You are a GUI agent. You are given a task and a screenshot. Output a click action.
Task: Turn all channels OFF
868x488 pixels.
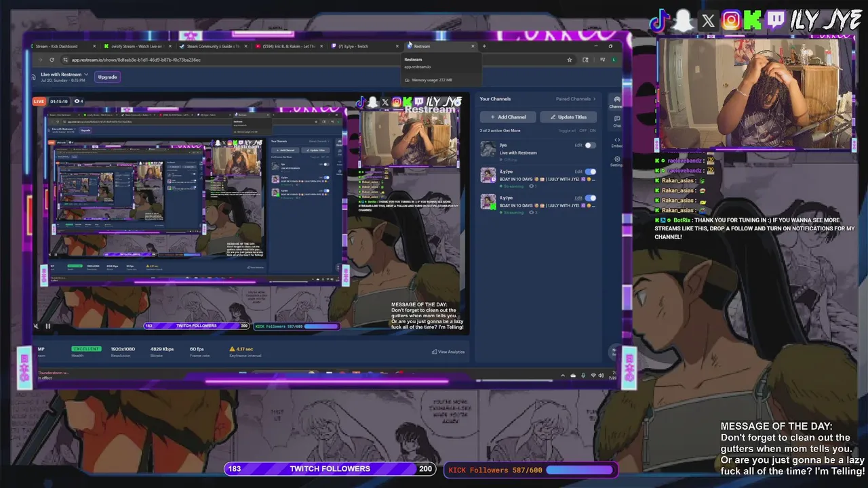click(x=583, y=131)
